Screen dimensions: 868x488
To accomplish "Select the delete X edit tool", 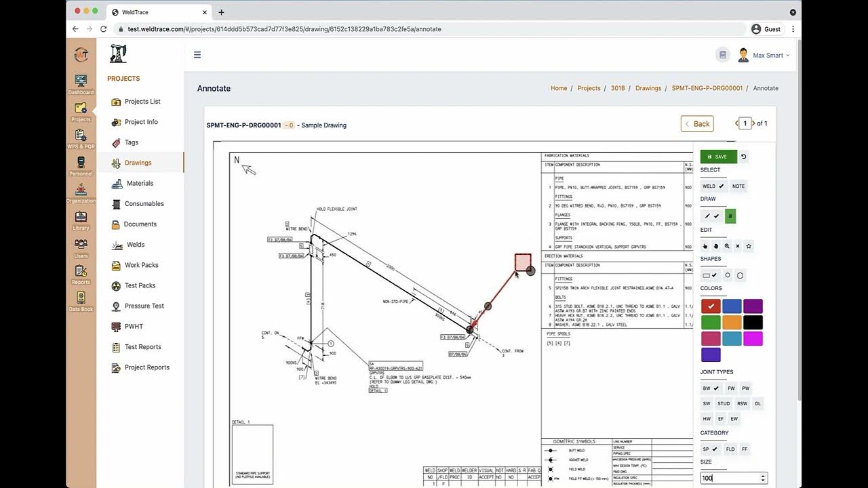I will point(738,246).
